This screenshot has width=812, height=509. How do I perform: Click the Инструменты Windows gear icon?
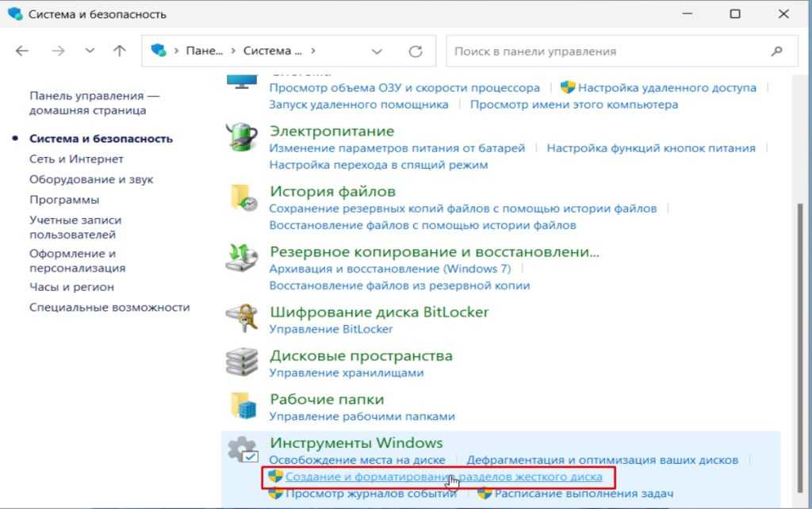242,450
